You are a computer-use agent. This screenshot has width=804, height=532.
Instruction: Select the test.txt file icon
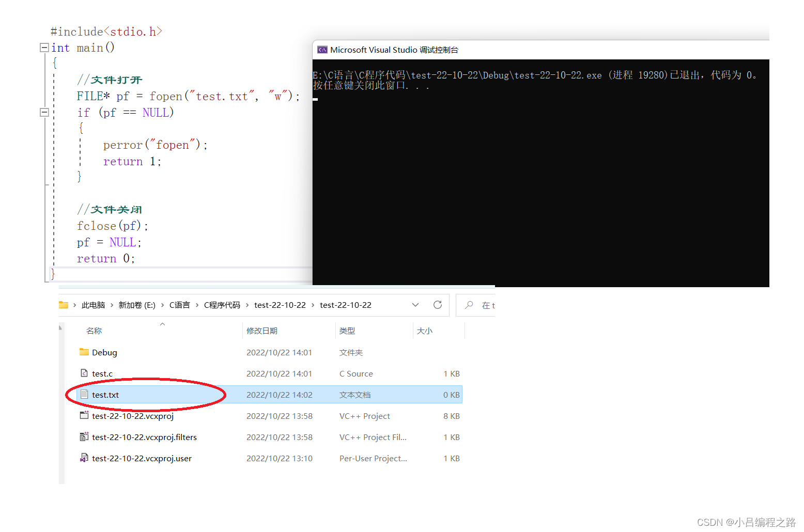pyautogui.click(x=84, y=394)
